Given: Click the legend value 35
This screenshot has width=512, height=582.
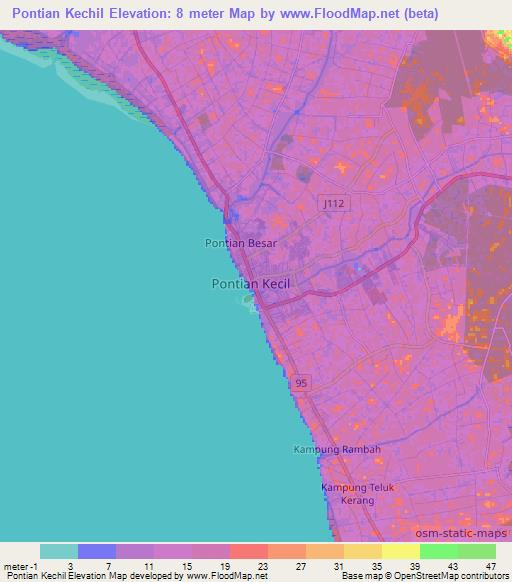Looking at the screenshot, I should (377, 566).
